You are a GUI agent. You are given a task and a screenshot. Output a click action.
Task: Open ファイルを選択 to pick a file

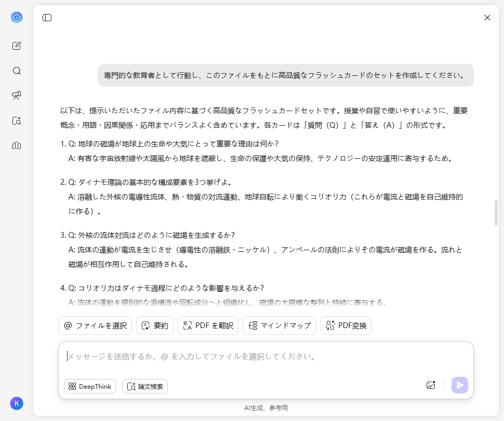[95, 325]
